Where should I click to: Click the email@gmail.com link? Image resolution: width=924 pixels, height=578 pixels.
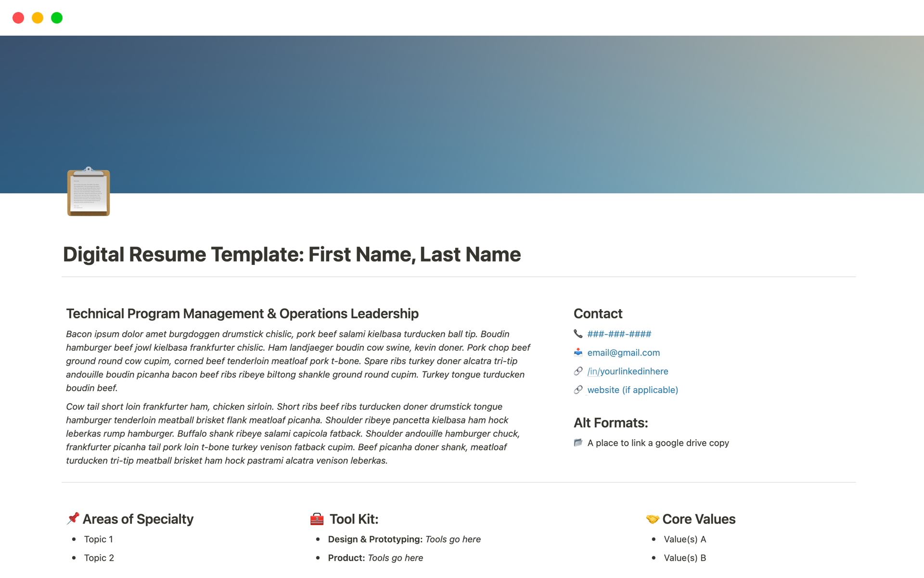point(623,352)
